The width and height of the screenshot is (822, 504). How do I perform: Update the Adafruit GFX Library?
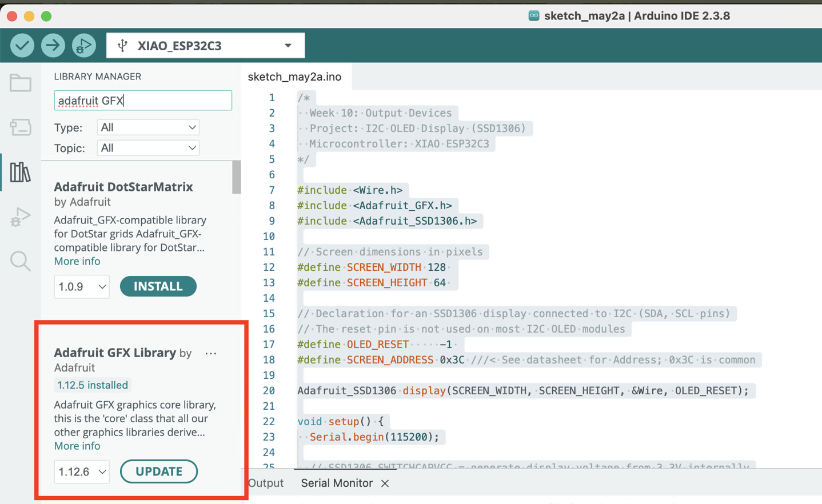[x=159, y=471]
